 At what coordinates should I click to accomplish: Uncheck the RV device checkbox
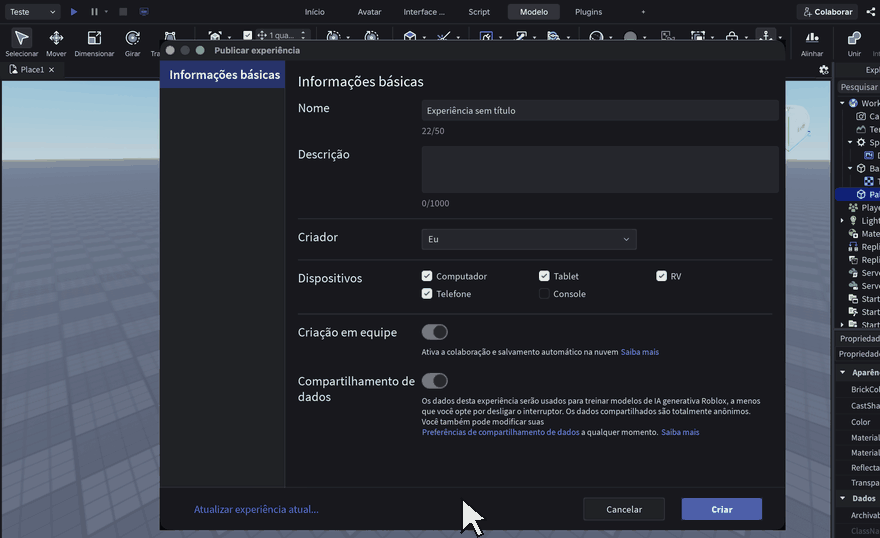(x=661, y=276)
